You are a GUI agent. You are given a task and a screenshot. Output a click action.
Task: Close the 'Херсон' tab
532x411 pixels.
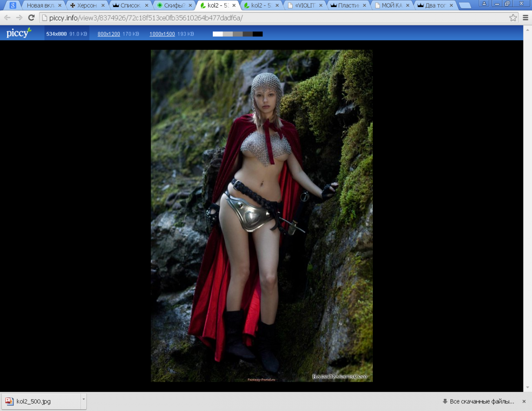tap(103, 6)
